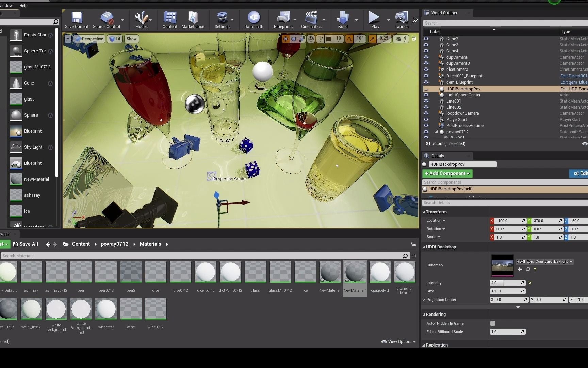The height and width of the screenshot is (368, 588).
Task: Click the Save All button
Action: point(26,244)
